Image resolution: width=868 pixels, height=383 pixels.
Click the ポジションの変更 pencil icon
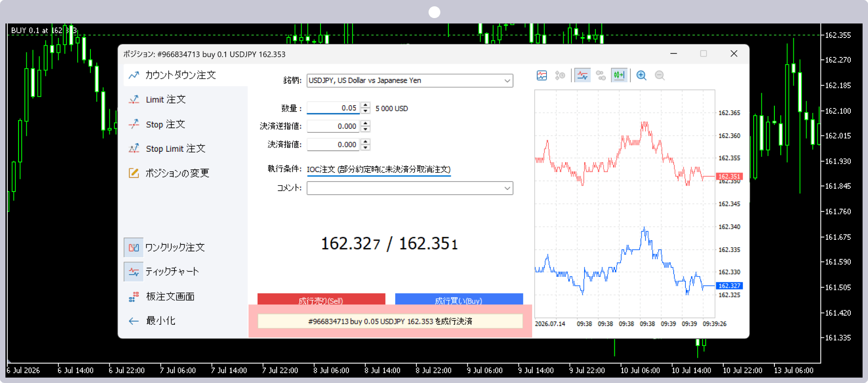pos(134,173)
